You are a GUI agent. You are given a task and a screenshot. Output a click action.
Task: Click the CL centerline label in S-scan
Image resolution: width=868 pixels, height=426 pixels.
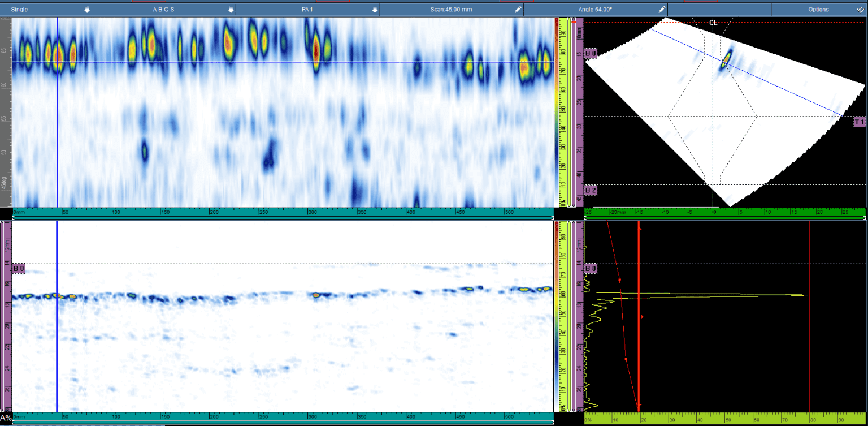pos(713,23)
